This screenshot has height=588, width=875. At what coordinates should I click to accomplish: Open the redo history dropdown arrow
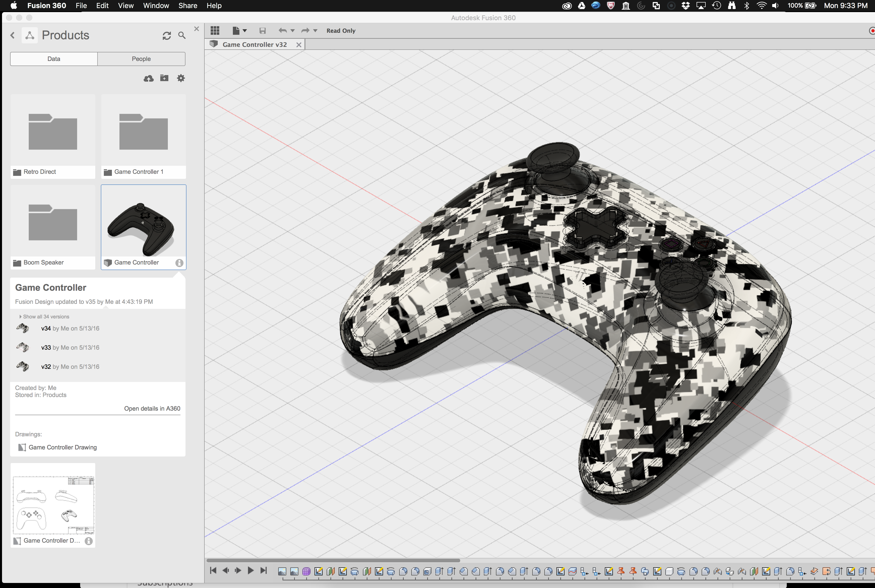coord(315,30)
